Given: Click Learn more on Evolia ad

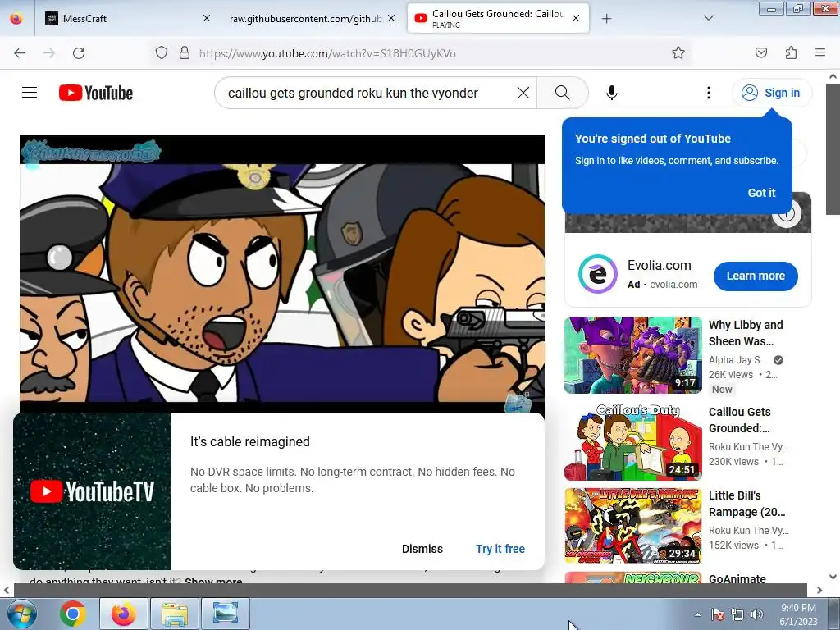Looking at the screenshot, I should (x=756, y=276).
